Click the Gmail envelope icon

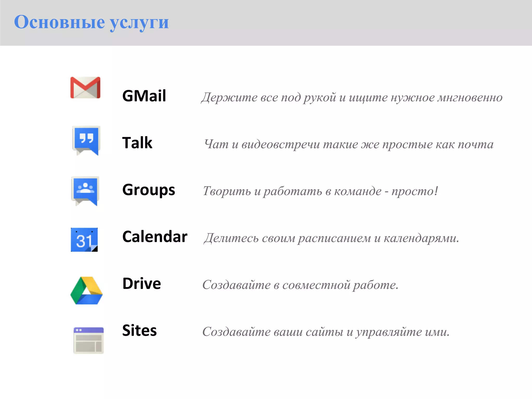85,88
